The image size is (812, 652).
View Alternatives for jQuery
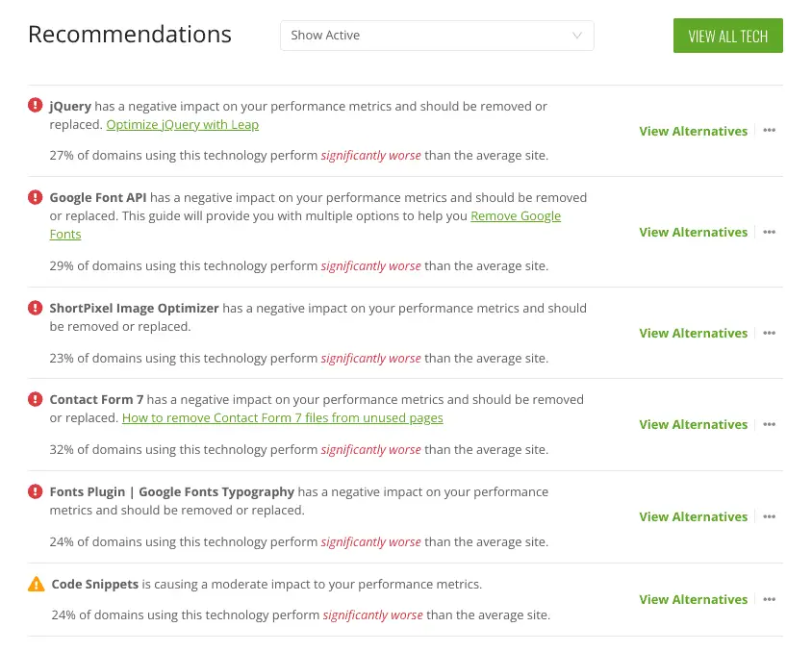point(693,131)
